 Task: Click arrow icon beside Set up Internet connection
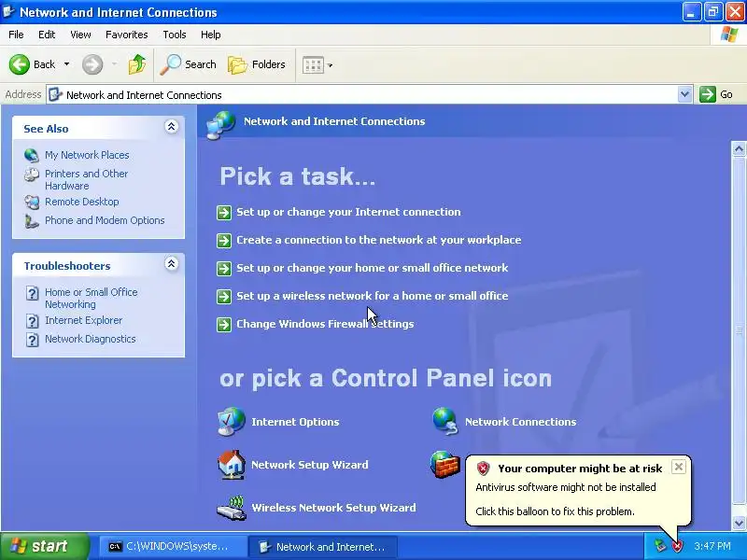(224, 213)
